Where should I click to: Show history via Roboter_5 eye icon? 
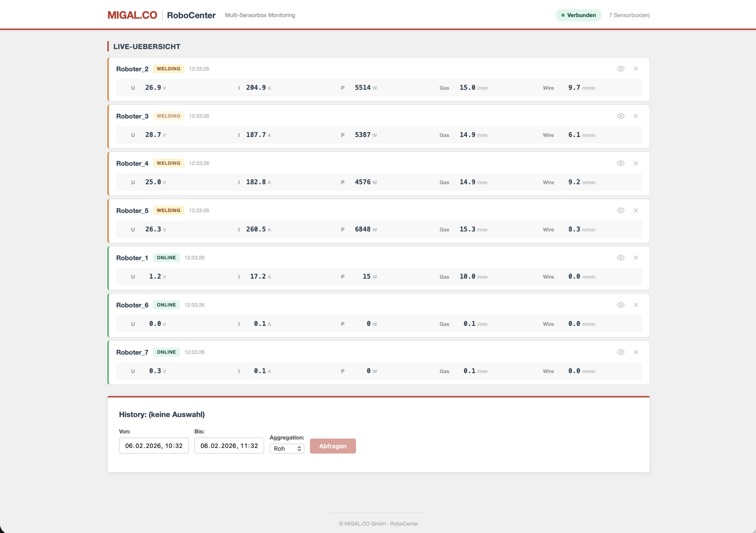[621, 210]
